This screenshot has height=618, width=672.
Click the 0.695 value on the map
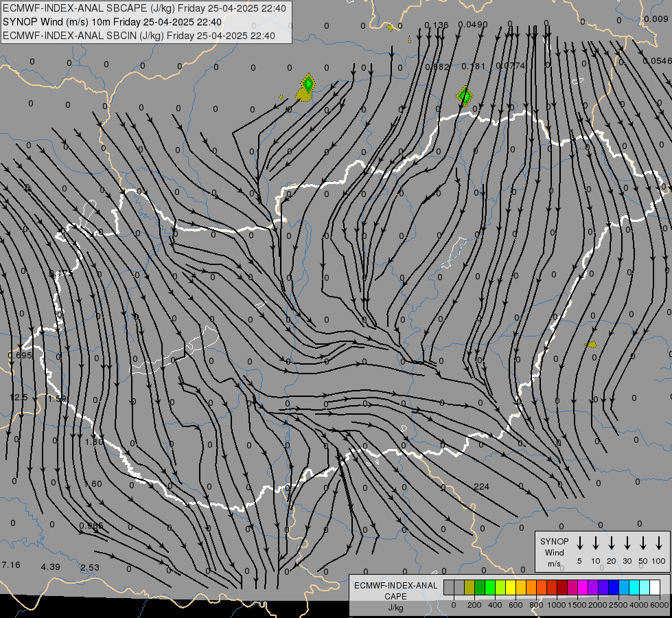[20, 356]
